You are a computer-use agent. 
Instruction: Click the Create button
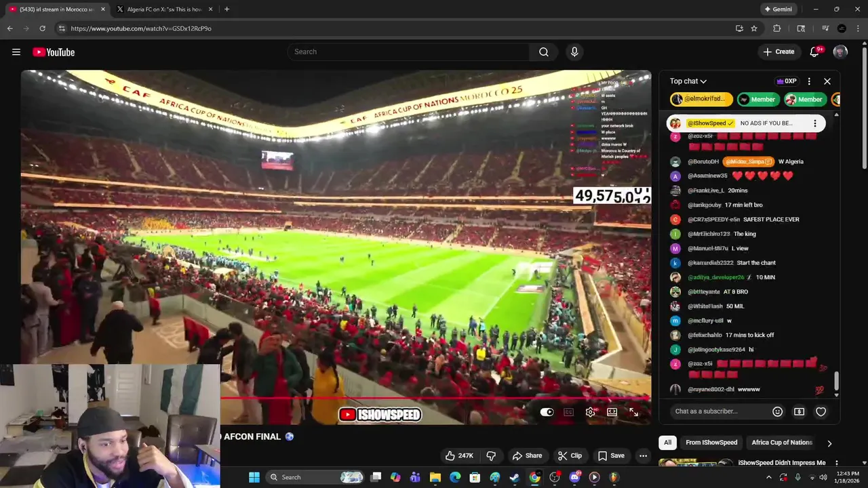click(778, 52)
